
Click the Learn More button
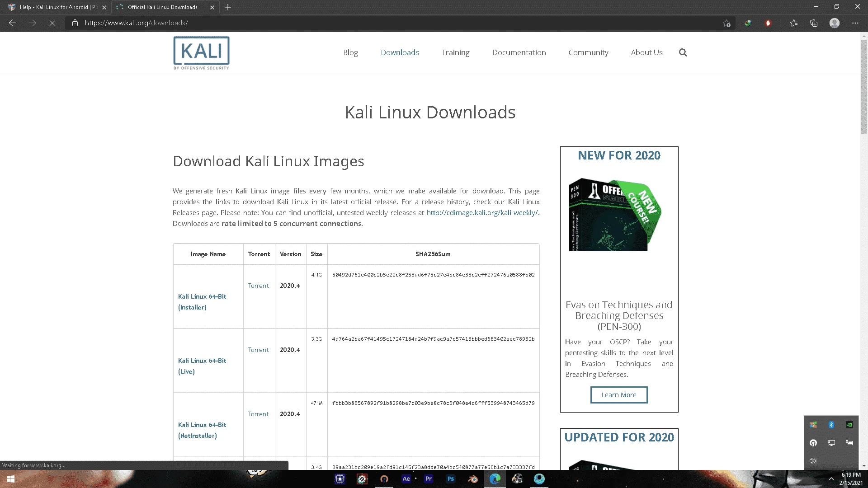click(x=619, y=395)
